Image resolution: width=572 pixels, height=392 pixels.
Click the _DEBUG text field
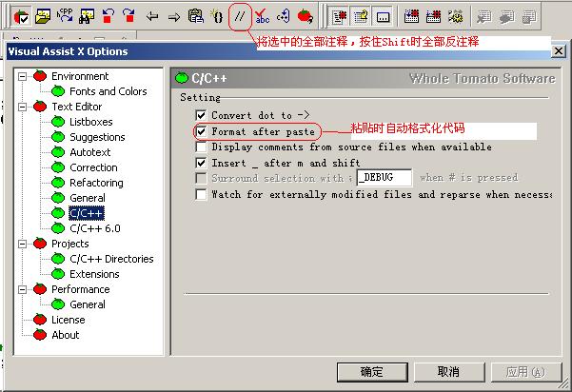coord(385,178)
